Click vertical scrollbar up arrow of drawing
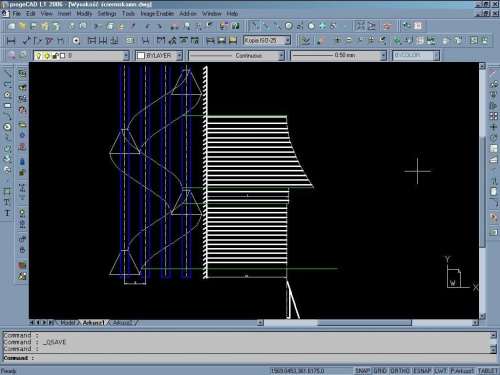This screenshot has height=375, width=500. [482, 66]
